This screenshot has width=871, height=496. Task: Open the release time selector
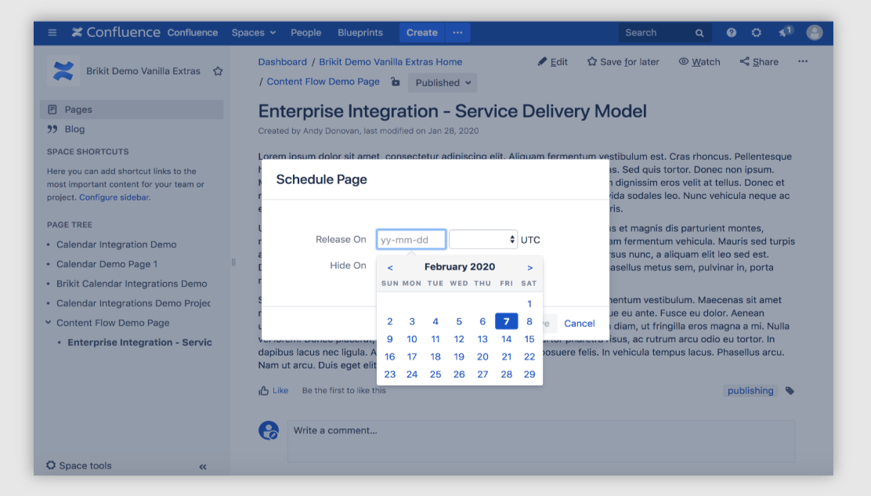coord(483,239)
